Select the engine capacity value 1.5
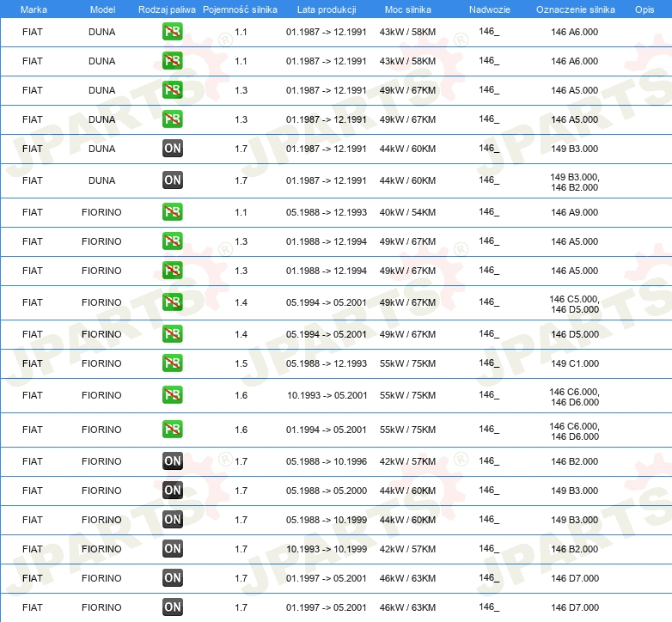 241,363
